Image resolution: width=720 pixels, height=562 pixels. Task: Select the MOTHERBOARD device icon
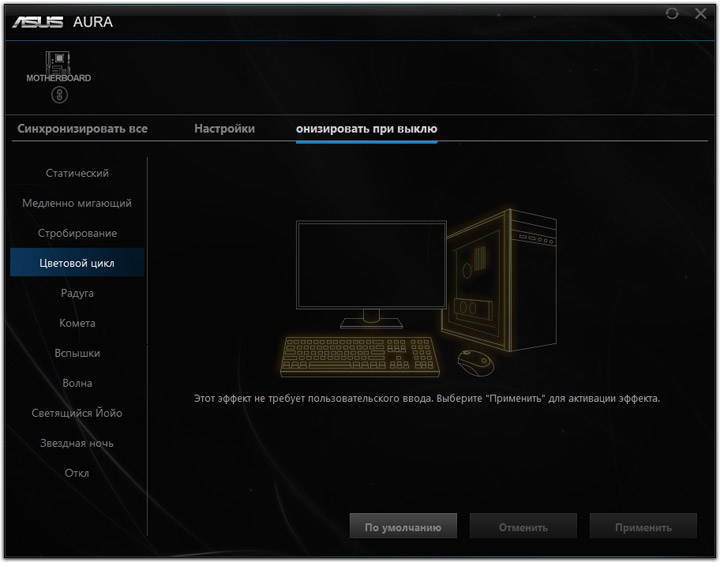pos(58,67)
